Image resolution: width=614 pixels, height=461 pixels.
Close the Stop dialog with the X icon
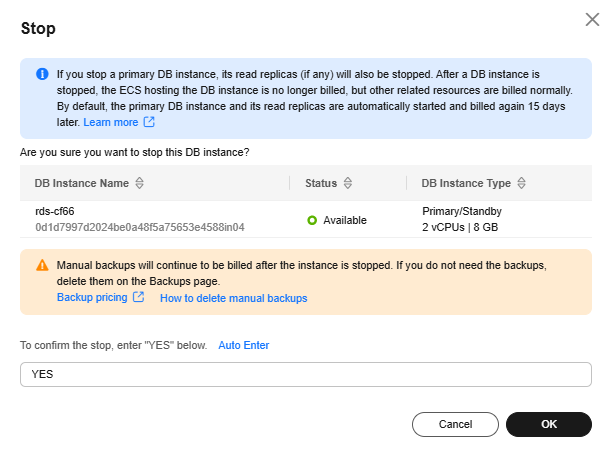[591, 19]
